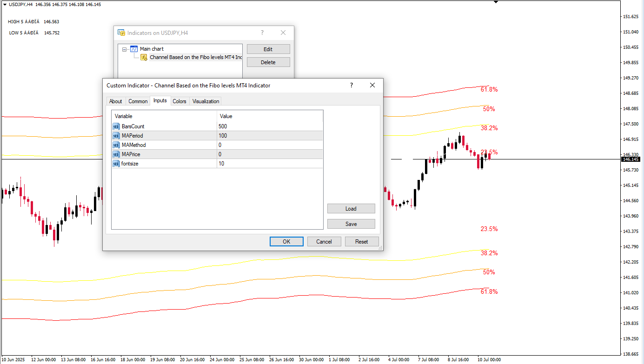Click the Reset button
Image resolution: width=644 pixels, height=364 pixels.
(x=361, y=242)
